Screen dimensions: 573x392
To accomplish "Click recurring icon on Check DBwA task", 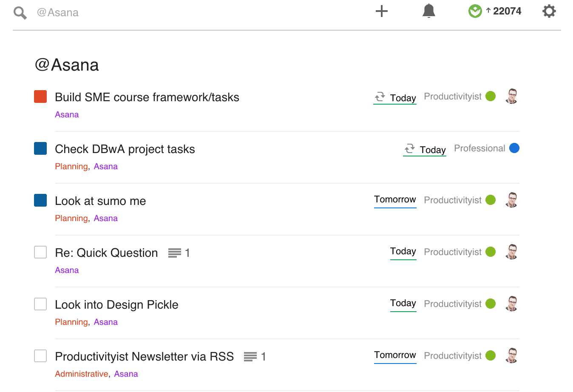I will pos(409,149).
